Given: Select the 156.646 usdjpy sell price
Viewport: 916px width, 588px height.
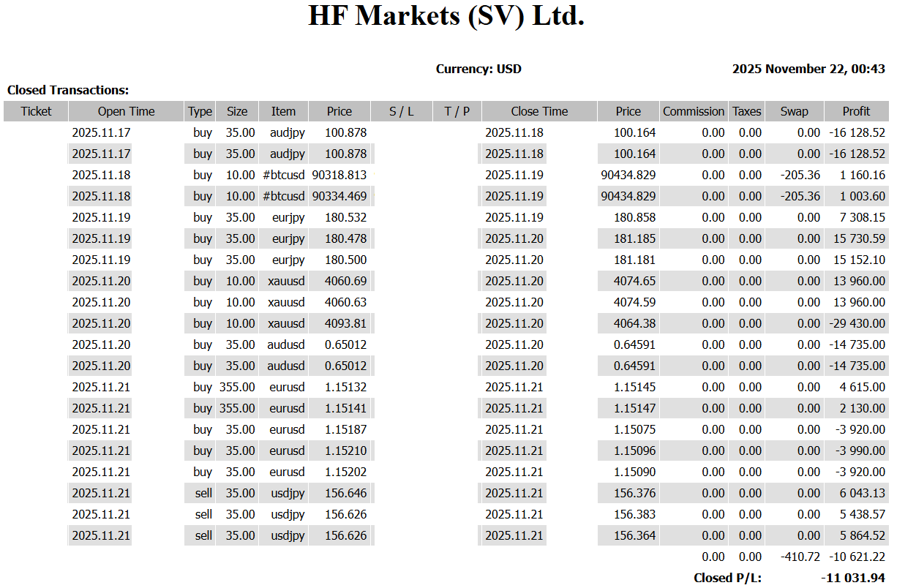Looking at the screenshot, I should pos(345,493).
